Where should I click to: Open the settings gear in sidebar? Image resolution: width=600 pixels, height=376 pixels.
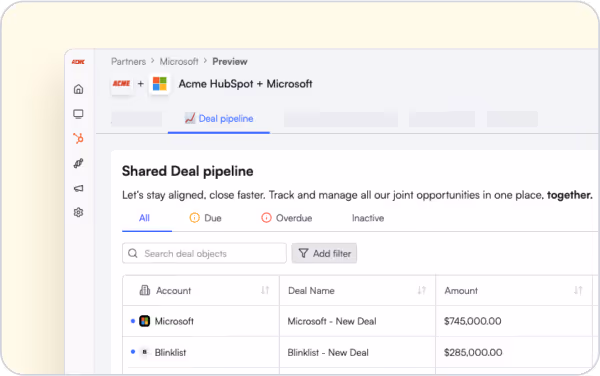point(78,212)
